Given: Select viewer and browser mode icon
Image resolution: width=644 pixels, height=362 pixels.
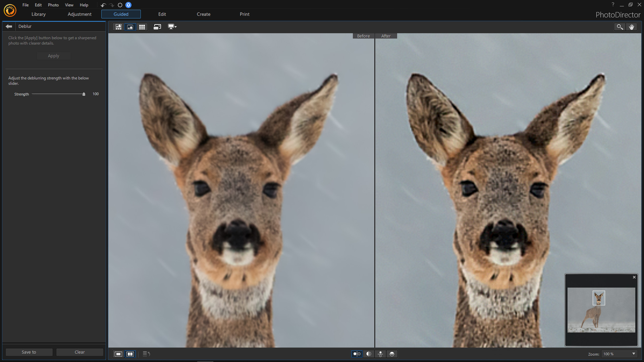Looking at the screenshot, I should [x=118, y=27].
